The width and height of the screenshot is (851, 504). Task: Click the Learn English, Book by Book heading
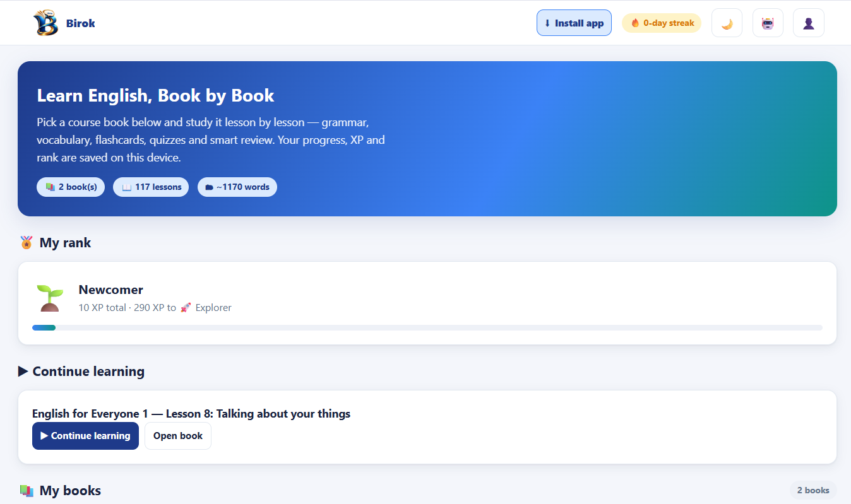pos(155,95)
